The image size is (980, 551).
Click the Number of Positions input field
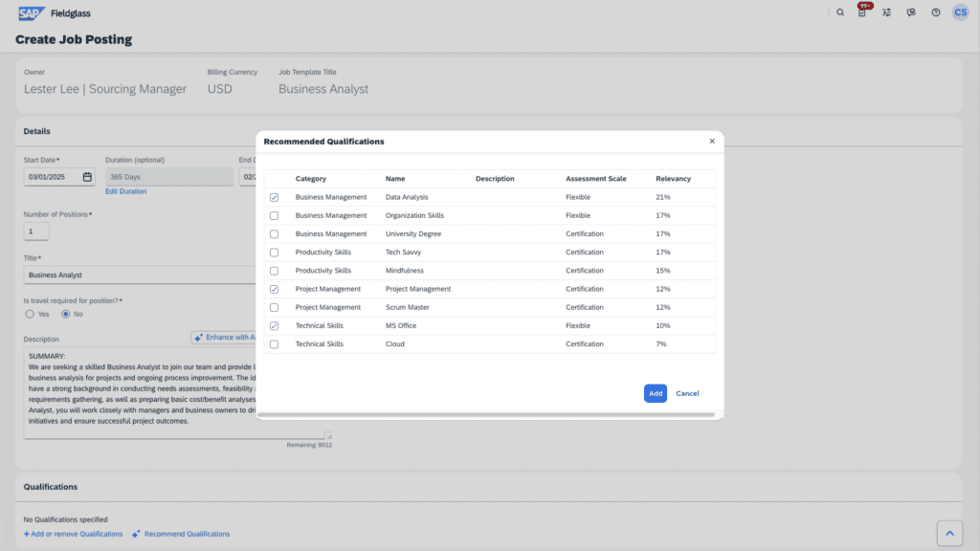[36, 231]
